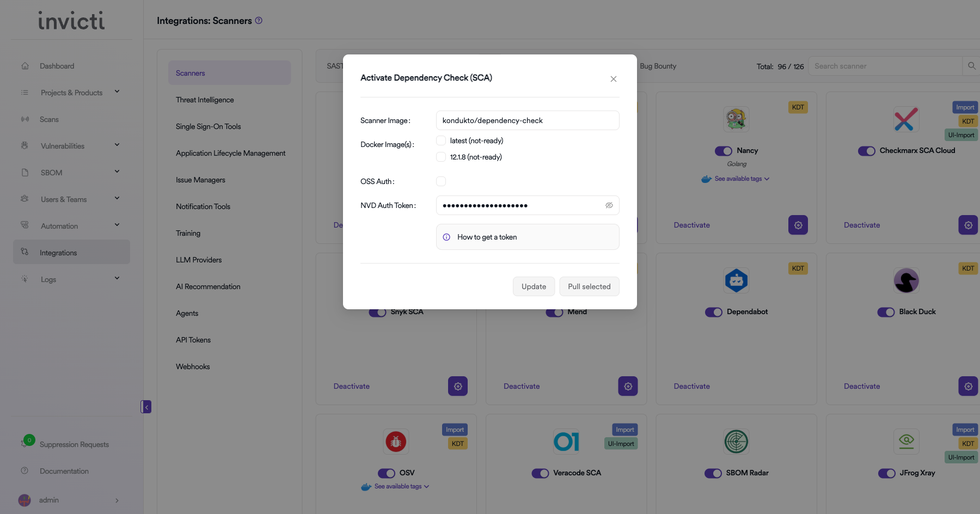Select the Bug Bounty tab
The height and width of the screenshot is (514, 980).
click(x=658, y=66)
